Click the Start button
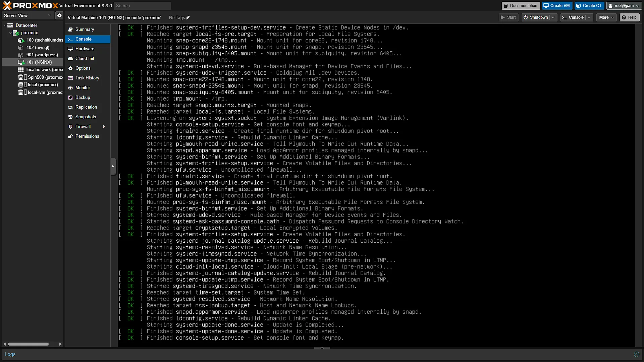 click(508, 17)
